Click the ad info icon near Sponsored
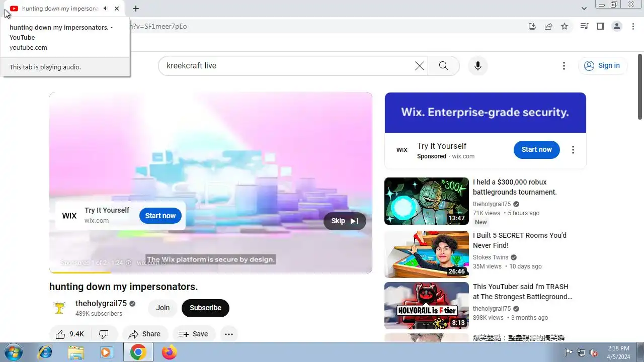The height and width of the screenshot is (362, 644). tap(128, 263)
